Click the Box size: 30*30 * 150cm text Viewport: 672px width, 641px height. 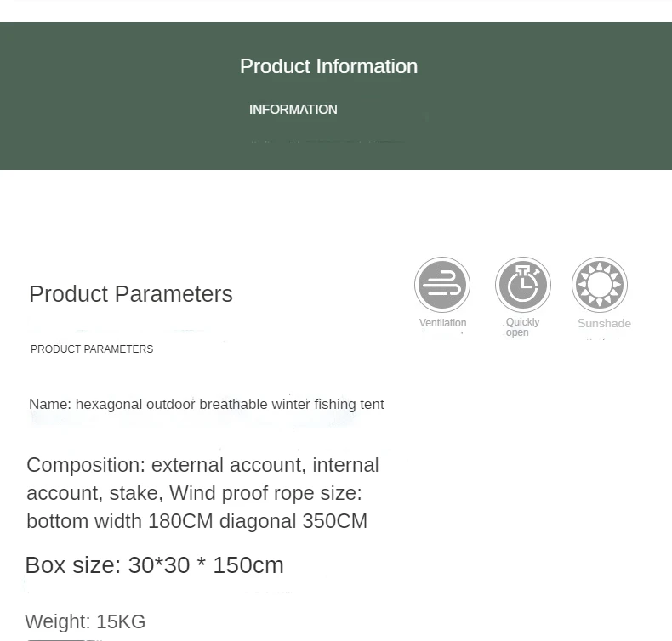coord(154,565)
